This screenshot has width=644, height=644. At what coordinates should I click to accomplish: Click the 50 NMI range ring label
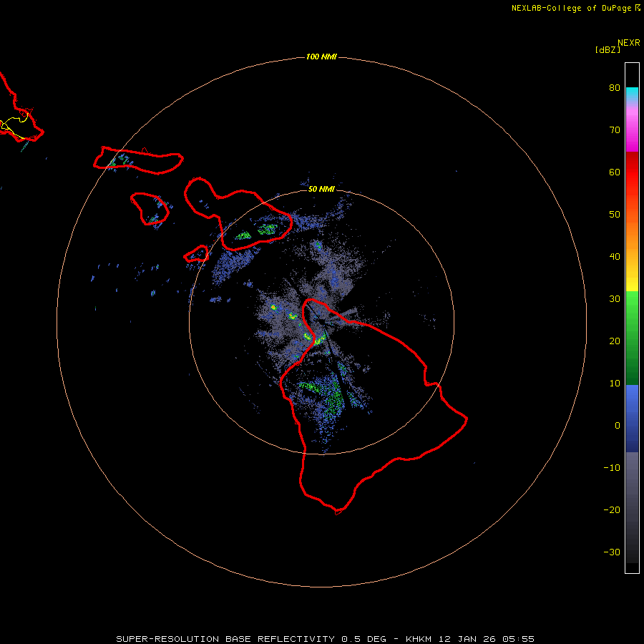(321, 189)
